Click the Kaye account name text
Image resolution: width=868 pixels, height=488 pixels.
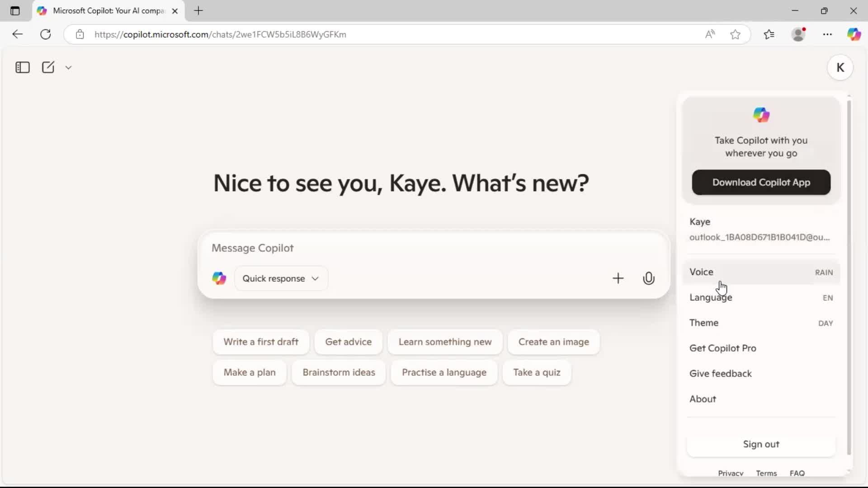(700, 222)
